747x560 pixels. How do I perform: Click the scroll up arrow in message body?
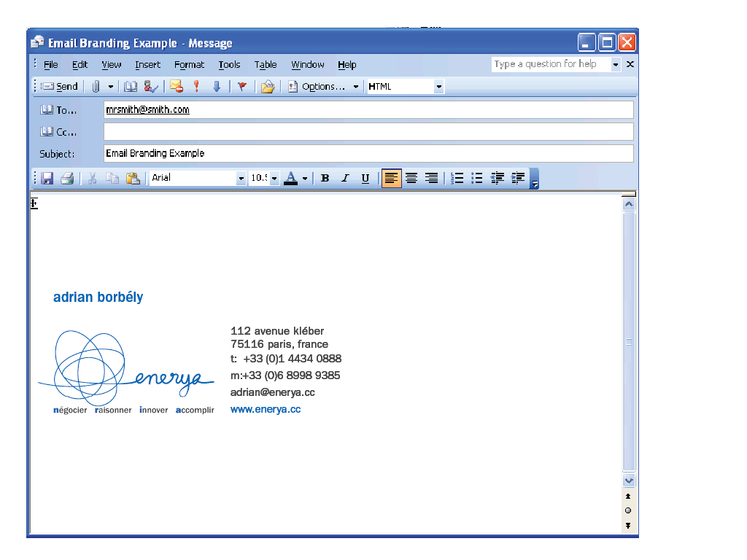click(x=629, y=204)
